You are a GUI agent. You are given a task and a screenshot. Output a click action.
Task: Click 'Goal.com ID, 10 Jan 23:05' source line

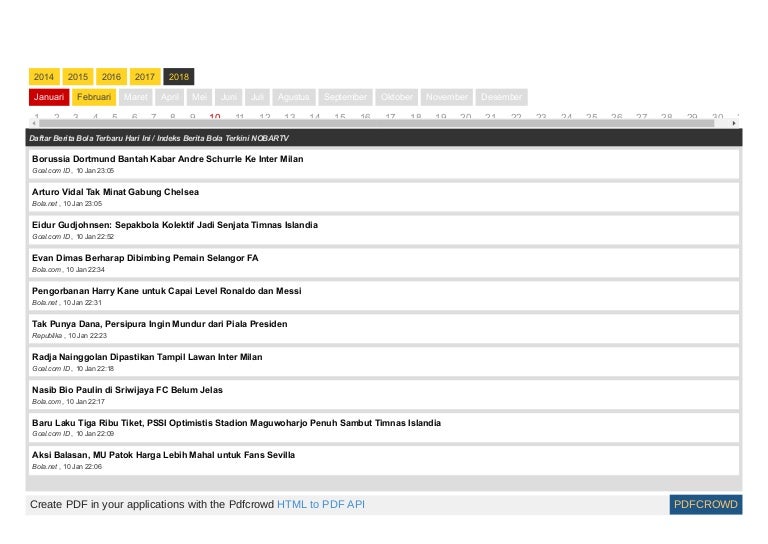pos(73,171)
